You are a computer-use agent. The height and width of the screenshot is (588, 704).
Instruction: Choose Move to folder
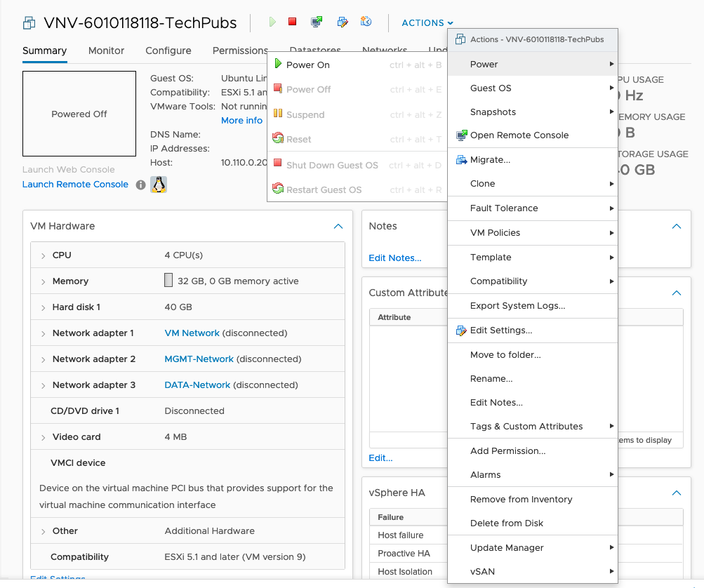coord(533,355)
